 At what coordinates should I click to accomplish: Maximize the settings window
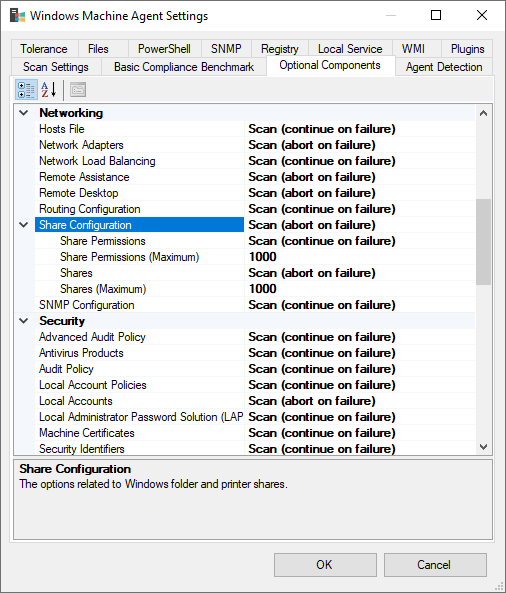point(436,16)
